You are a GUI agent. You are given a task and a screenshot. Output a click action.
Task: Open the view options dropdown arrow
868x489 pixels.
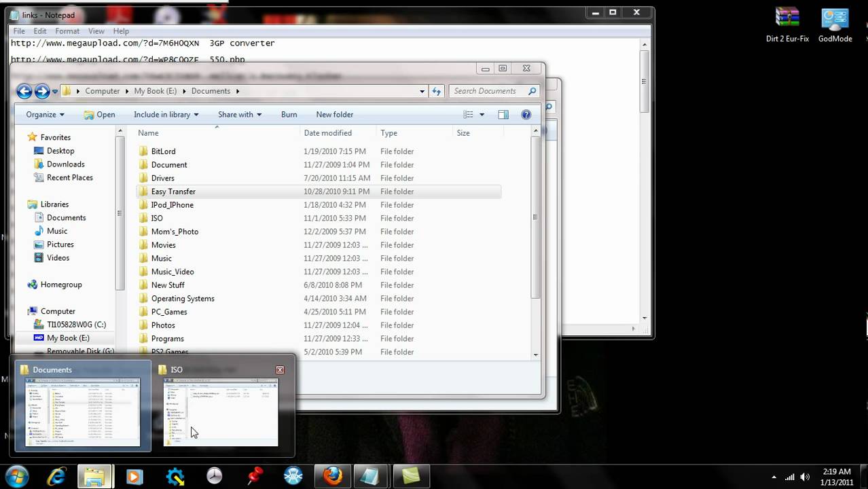(482, 115)
